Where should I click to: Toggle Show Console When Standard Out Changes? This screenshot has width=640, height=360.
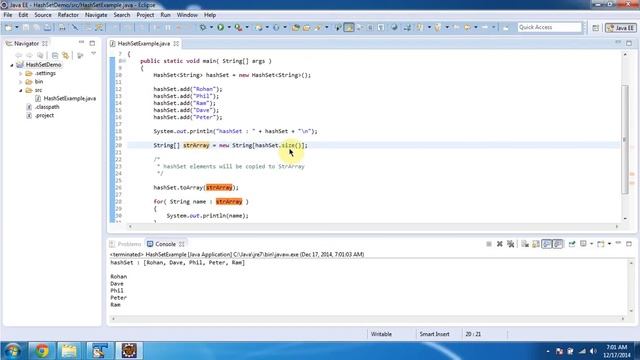547,244
